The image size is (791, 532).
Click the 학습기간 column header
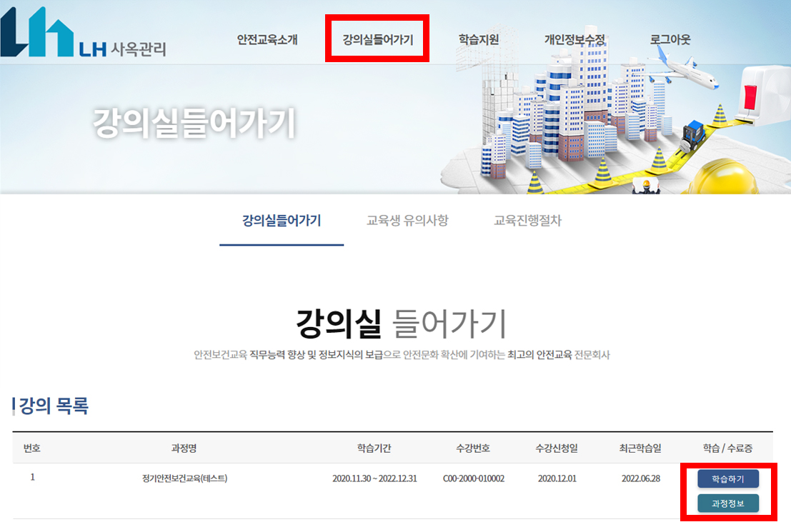pyautogui.click(x=374, y=448)
